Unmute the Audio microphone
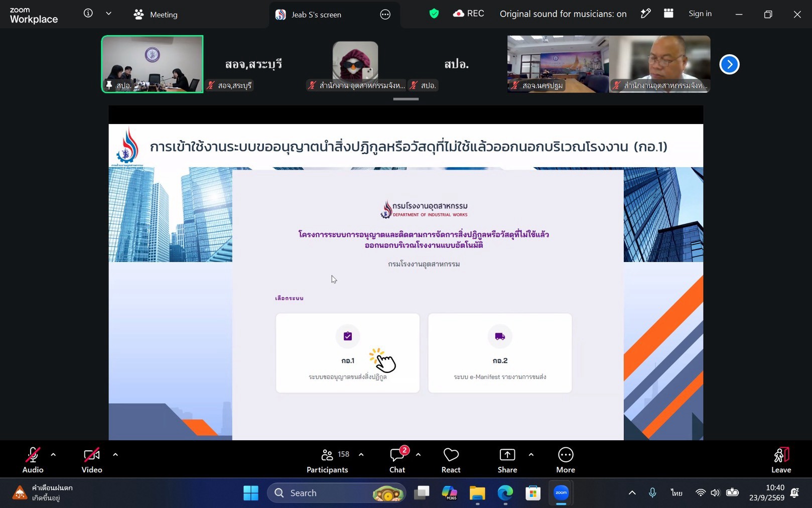812x508 pixels. (x=33, y=460)
